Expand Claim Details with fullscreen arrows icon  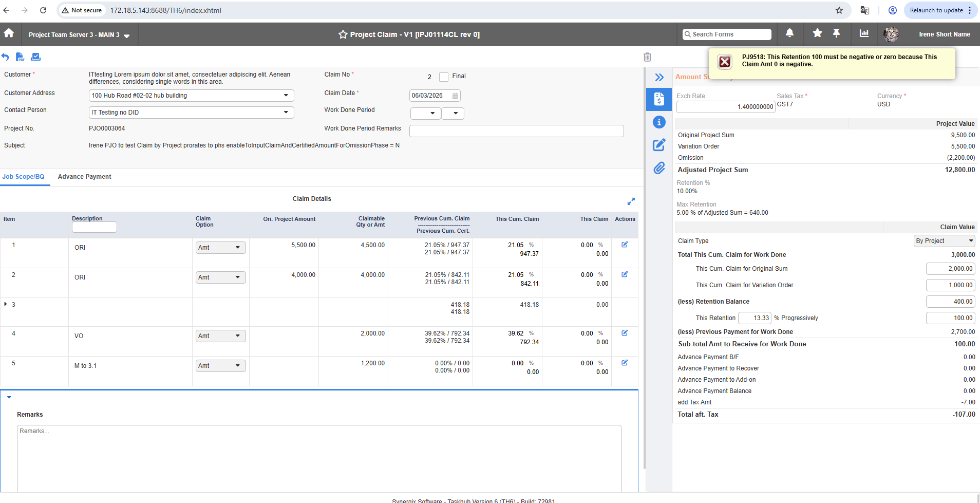click(631, 201)
